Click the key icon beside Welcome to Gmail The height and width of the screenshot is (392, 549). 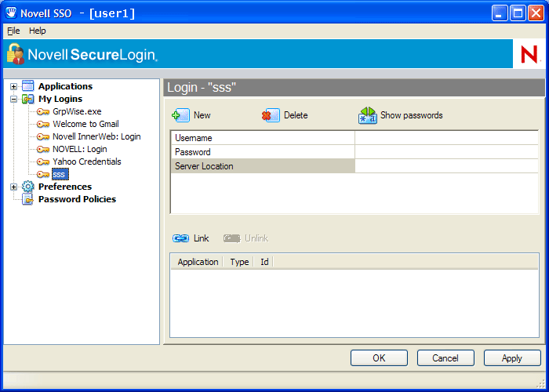pyautogui.click(x=43, y=124)
